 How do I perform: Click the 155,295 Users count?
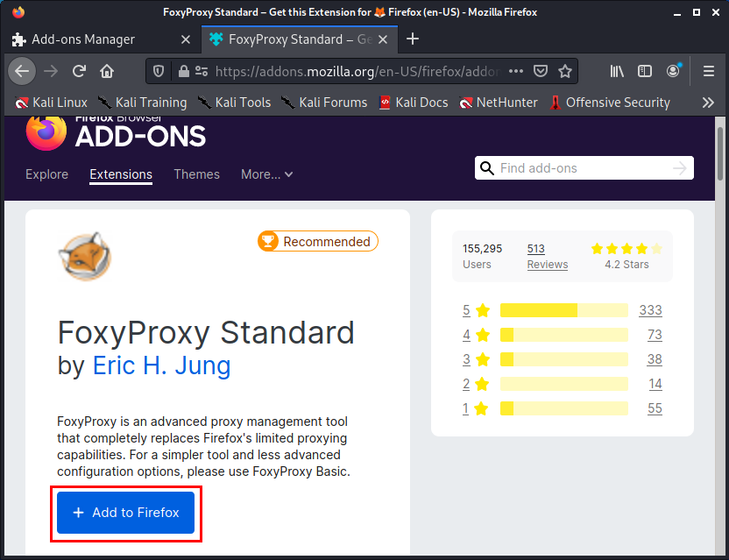point(482,256)
